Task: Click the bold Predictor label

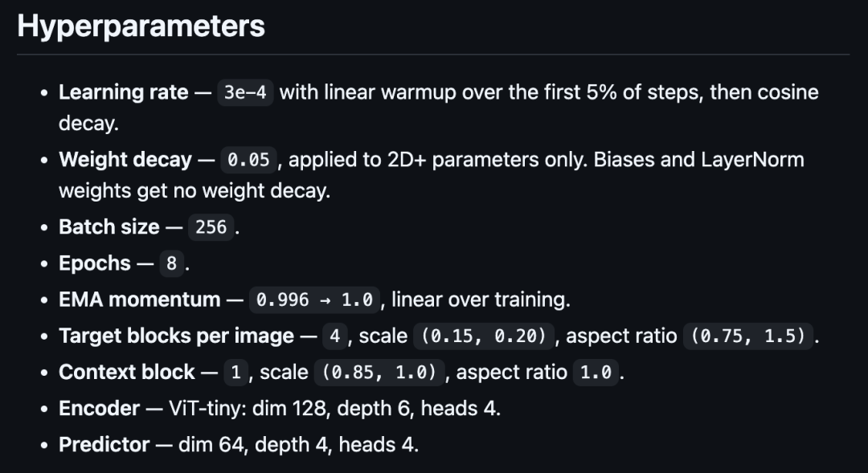Action: [104, 445]
